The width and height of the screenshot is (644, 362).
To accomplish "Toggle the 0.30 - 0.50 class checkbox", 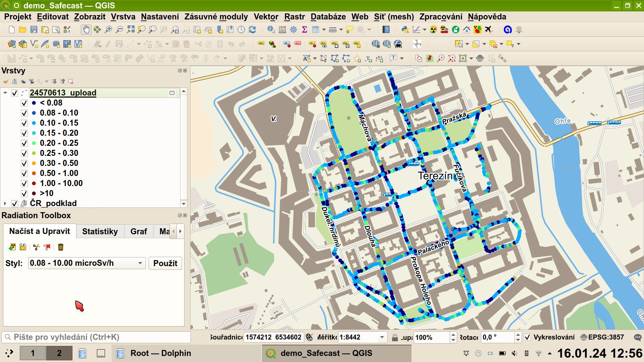I will pyautogui.click(x=24, y=164).
